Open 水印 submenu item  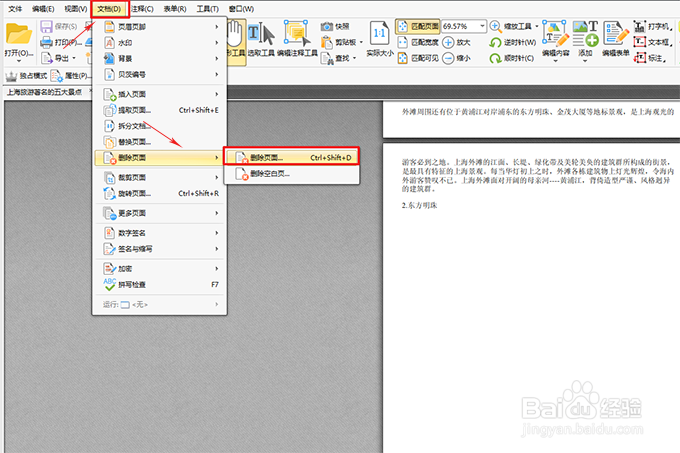click(x=160, y=43)
